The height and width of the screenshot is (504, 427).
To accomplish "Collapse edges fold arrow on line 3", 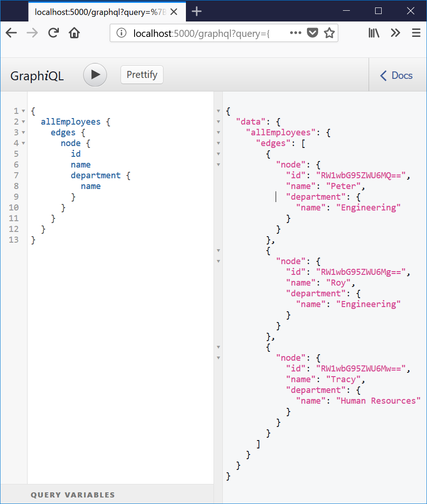I will tap(23, 133).
